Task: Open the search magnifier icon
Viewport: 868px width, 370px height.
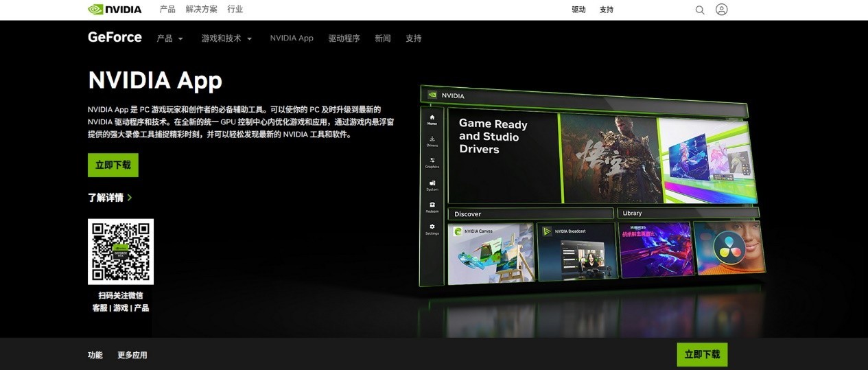Action: 700,10
